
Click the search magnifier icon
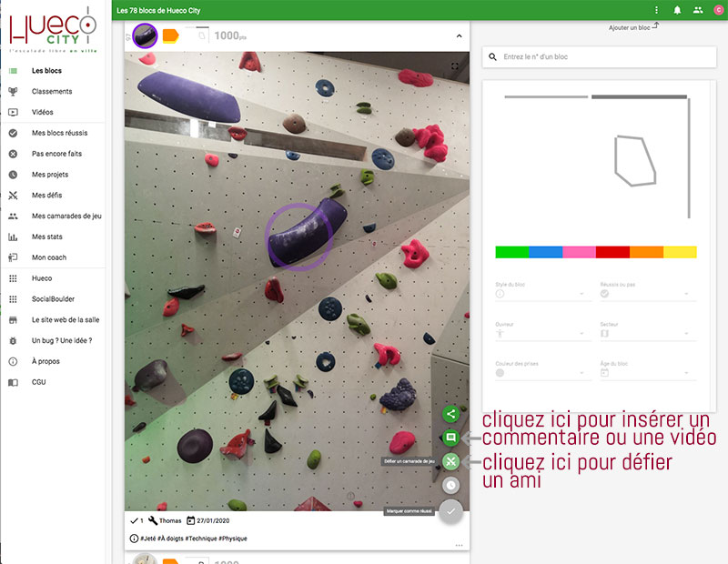(x=492, y=57)
